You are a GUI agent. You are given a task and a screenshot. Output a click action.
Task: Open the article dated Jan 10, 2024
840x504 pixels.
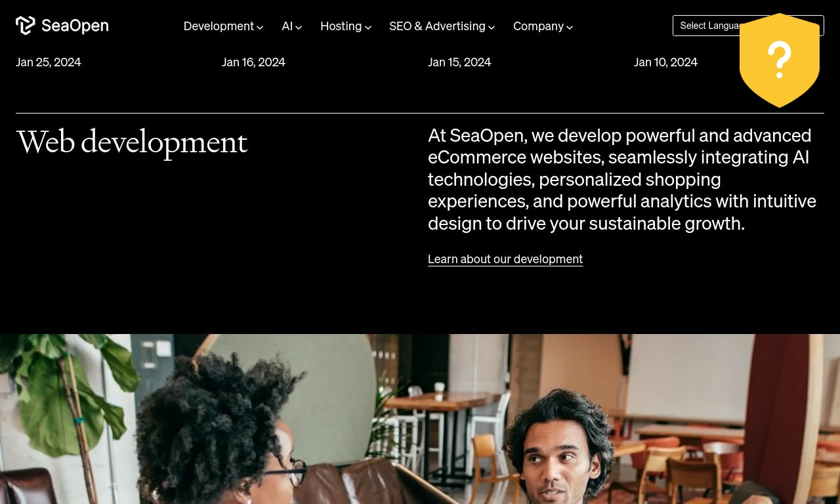[665, 62]
